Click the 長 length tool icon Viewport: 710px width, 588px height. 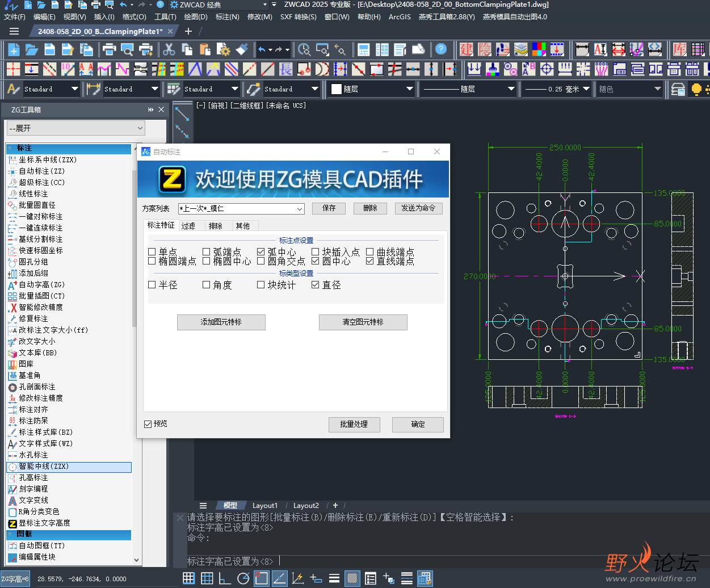(286, 69)
